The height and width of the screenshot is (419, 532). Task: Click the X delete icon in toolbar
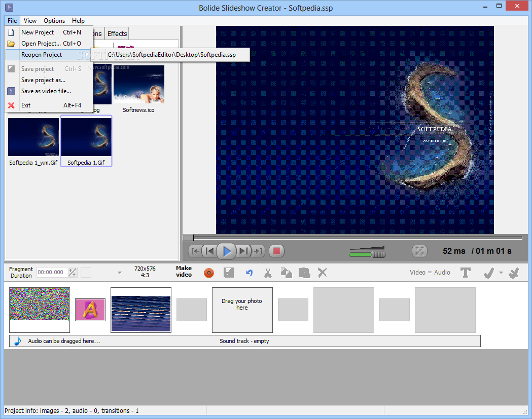[323, 273]
